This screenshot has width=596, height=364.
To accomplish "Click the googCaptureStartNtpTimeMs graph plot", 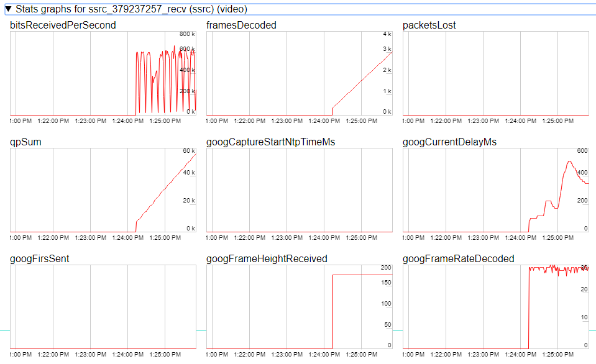I will coord(299,190).
